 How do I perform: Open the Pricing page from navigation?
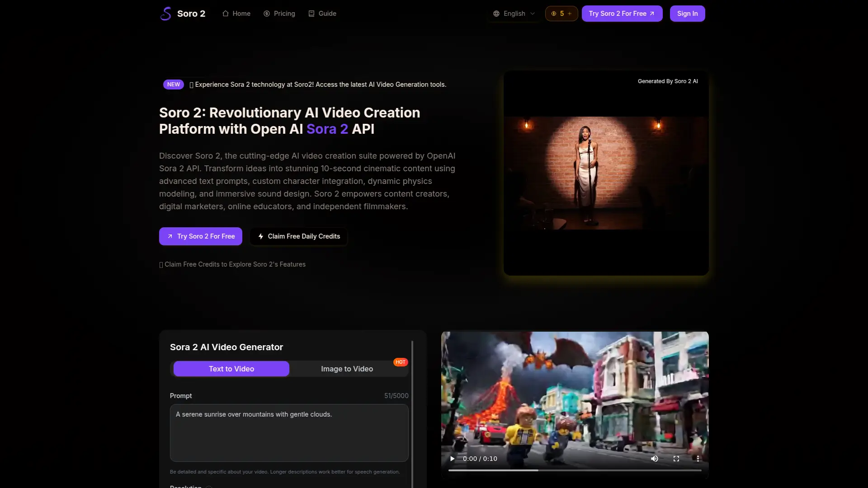click(x=284, y=14)
